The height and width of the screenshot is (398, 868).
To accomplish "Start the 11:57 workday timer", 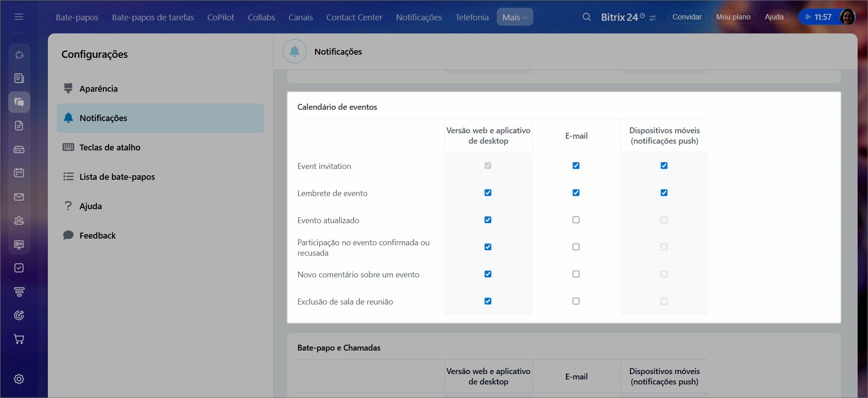I will pos(818,17).
